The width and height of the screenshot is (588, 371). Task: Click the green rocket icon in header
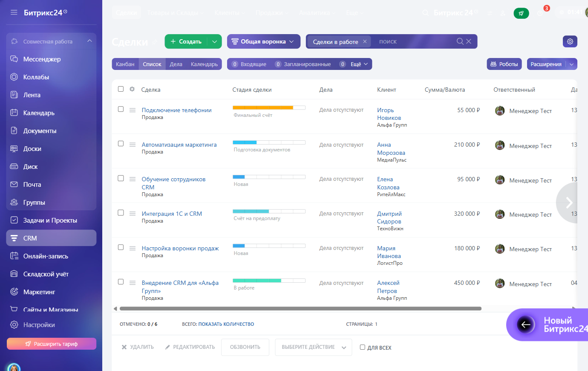coord(521,13)
